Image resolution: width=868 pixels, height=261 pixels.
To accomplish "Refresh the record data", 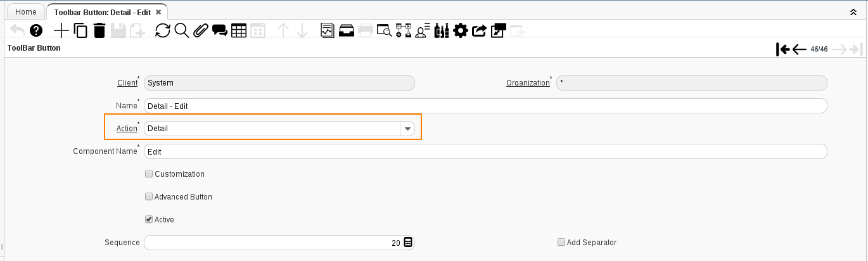I will pyautogui.click(x=163, y=30).
